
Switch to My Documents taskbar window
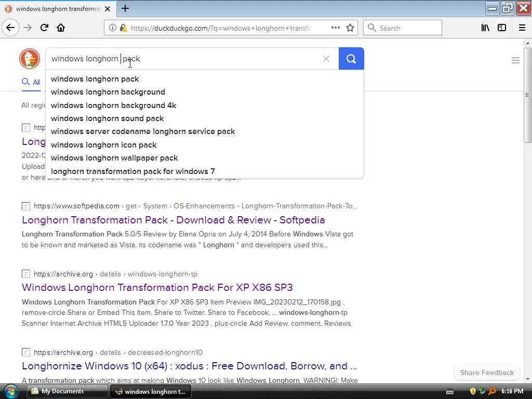[67, 391]
